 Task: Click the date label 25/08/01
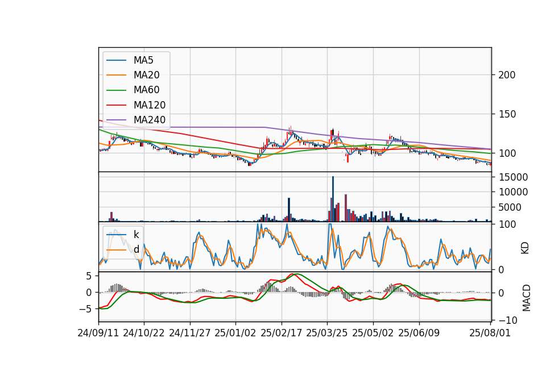click(490, 333)
